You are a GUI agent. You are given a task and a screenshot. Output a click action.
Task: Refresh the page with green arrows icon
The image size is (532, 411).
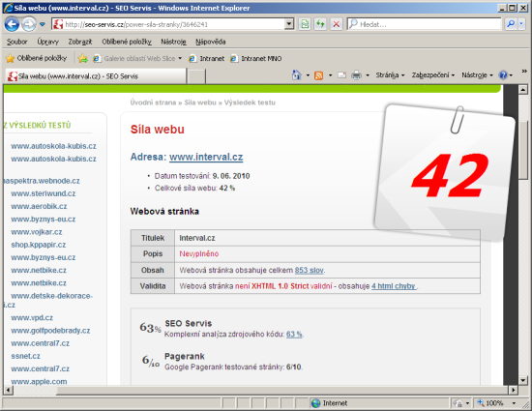pos(320,24)
